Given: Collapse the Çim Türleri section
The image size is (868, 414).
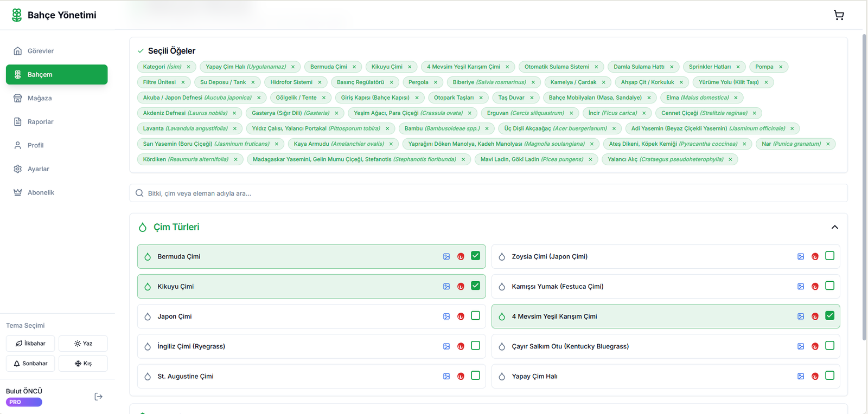Looking at the screenshot, I should click(834, 227).
